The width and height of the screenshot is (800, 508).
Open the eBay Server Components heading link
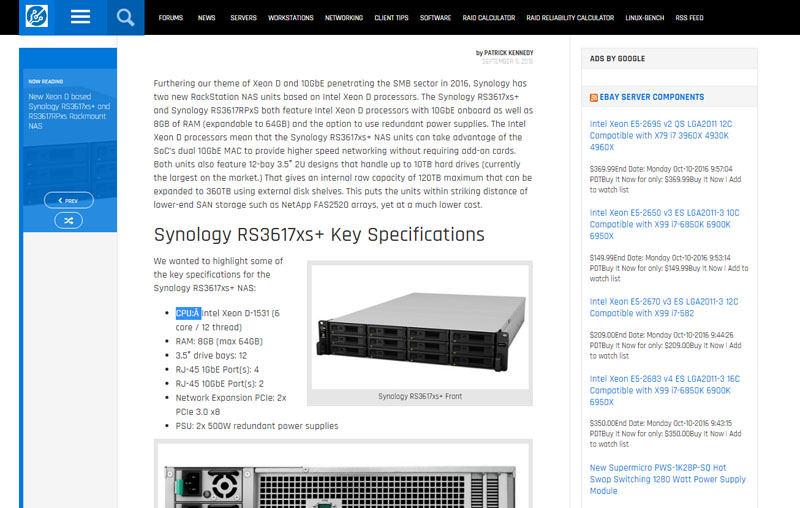tap(652, 97)
